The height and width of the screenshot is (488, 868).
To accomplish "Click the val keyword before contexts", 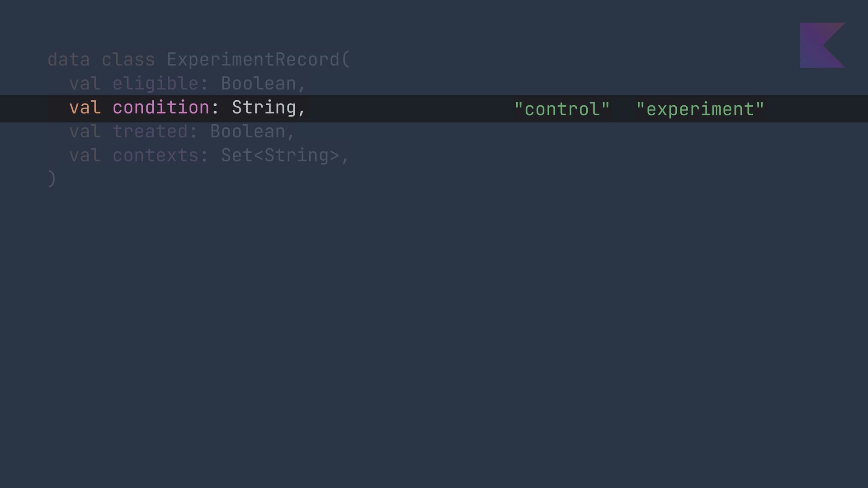I will 85,155.
